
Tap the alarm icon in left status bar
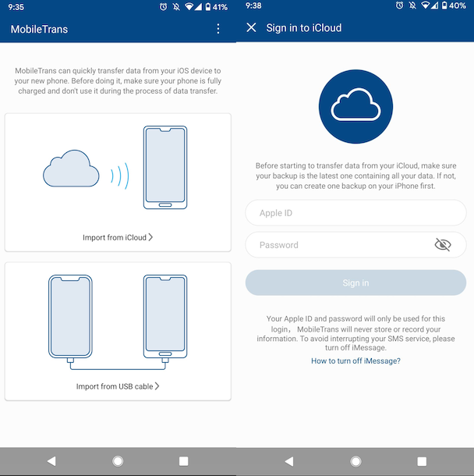[x=163, y=7]
